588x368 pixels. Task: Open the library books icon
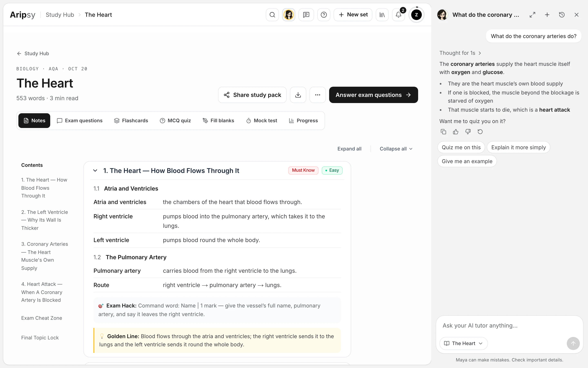(x=382, y=15)
